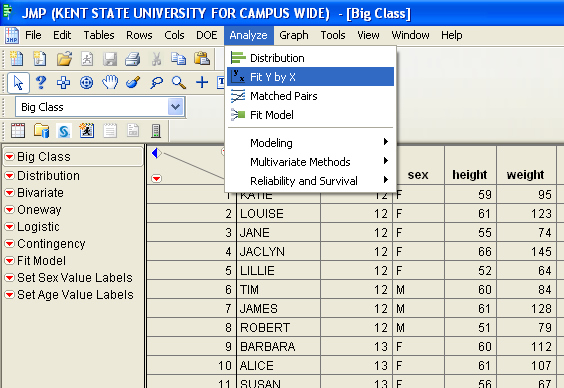Viewport: 564px width, 388px height.
Task: Click the New Script toolbar icon
Action: 40,59
